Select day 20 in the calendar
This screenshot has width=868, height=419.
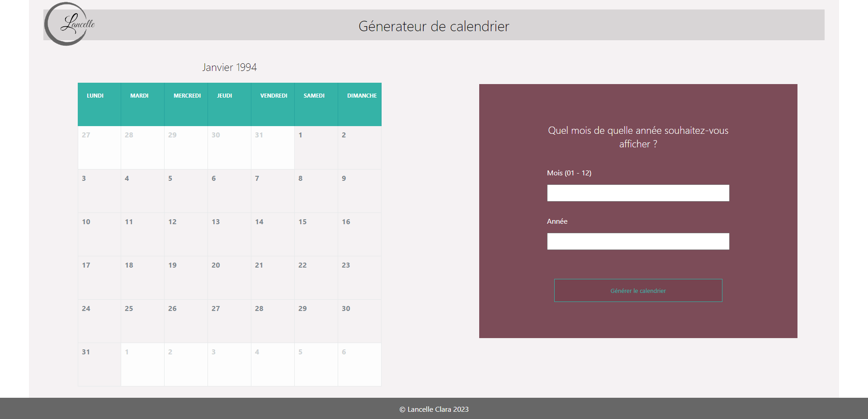229,278
